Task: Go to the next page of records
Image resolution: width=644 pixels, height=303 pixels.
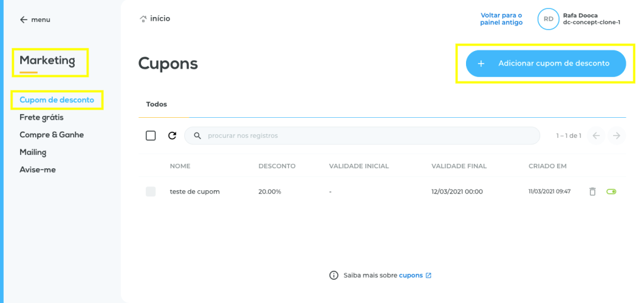Action: click(x=616, y=135)
